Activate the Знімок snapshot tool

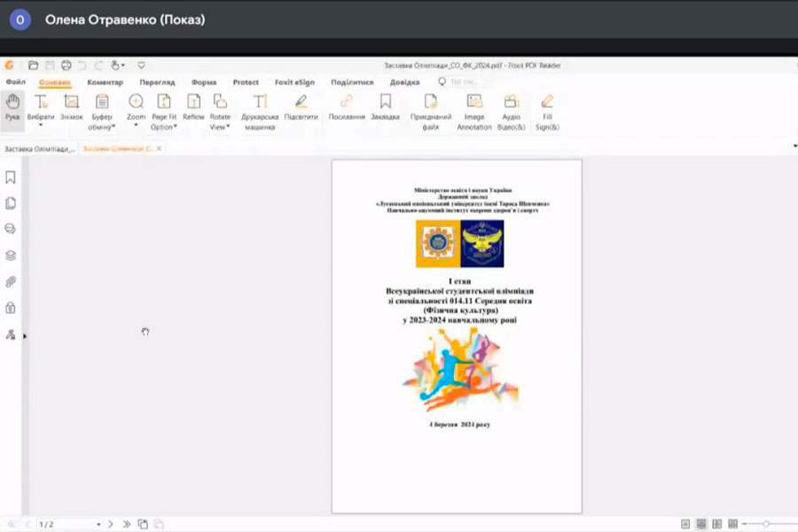pos(71,107)
